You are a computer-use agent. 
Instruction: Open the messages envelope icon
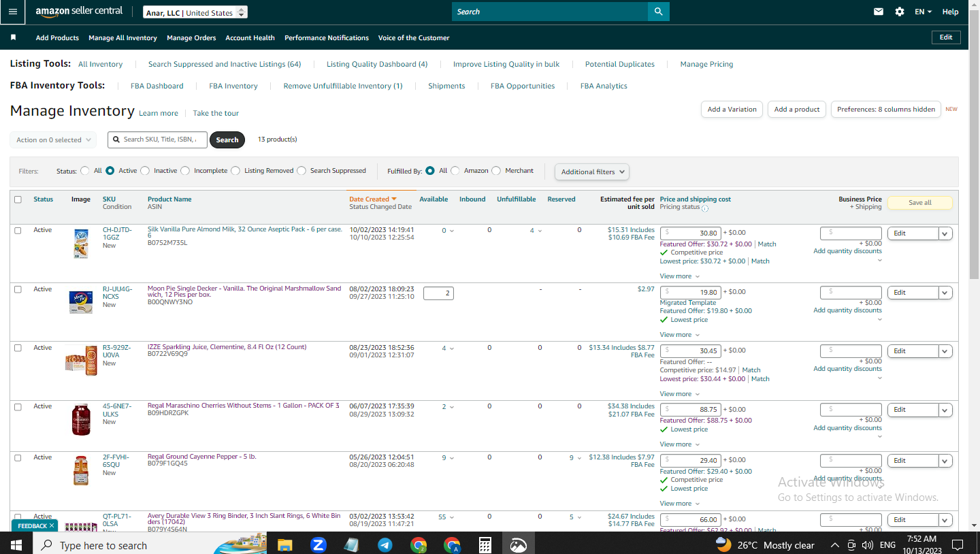click(879, 12)
